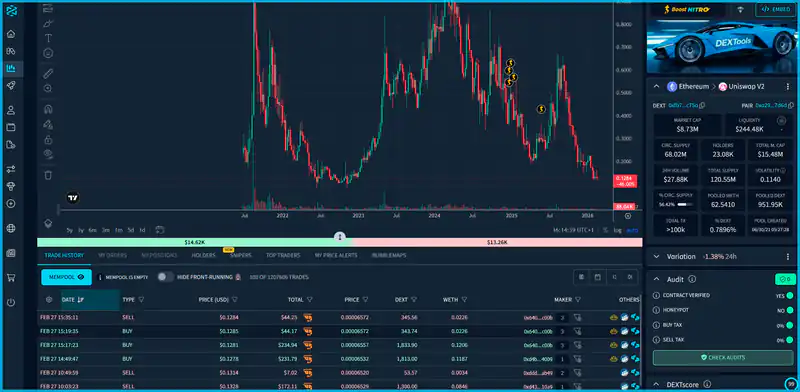This screenshot has height=392, width=800.
Task: Switch to the Top Traders tab
Action: pyautogui.click(x=283, y=255)
